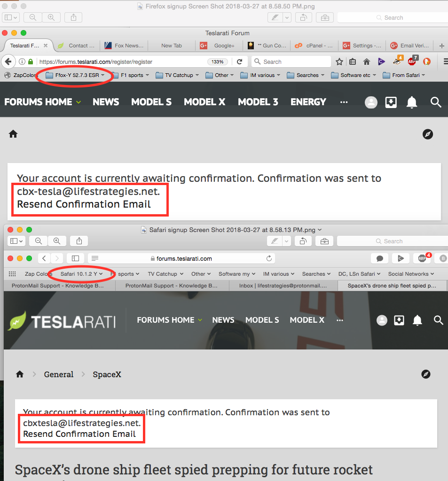This screenshot has width=448, height=481.
Task: Click Firefox bookmarks list icon
Action: tap(353, 62)
